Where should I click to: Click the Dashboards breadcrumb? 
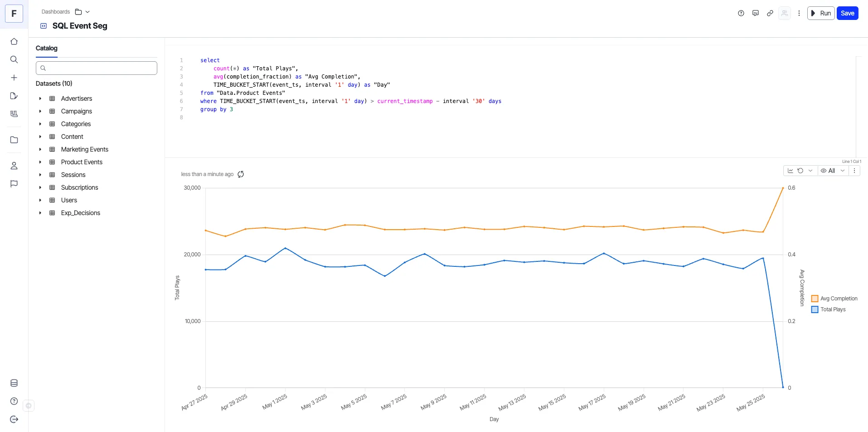coord(56,12)
